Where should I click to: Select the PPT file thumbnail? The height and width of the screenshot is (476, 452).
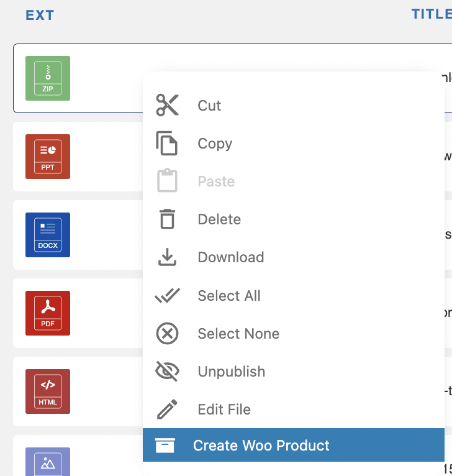click(48, 157)
